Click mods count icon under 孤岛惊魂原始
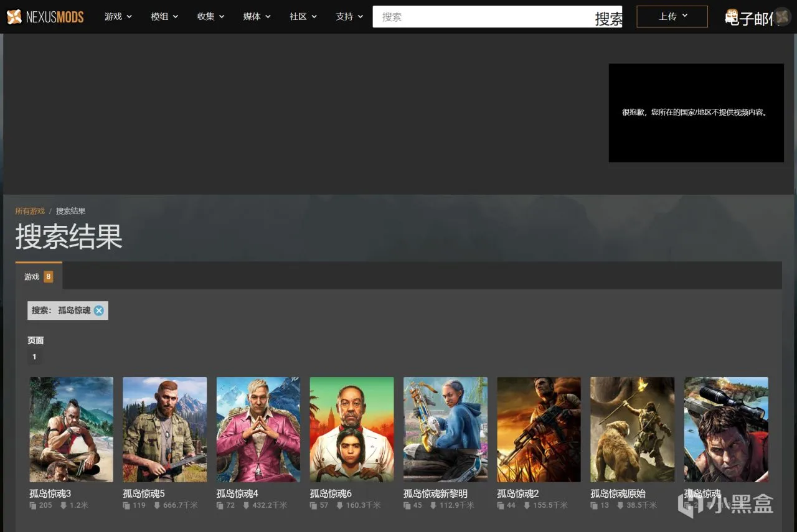 coord(594,505)
